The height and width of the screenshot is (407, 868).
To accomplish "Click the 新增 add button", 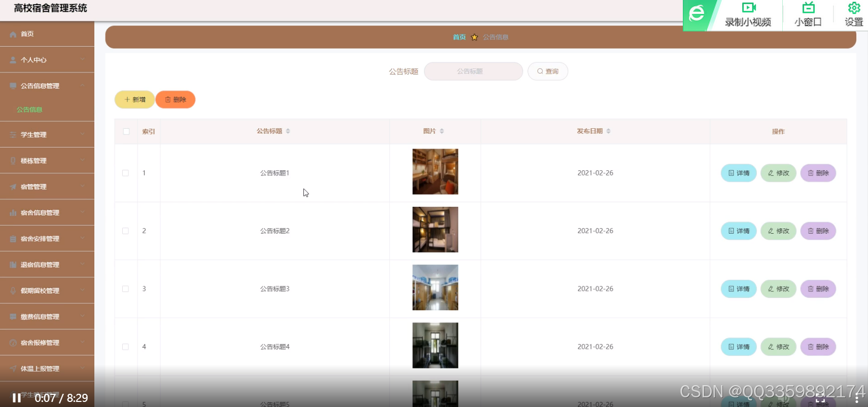I will pos(134,99).
